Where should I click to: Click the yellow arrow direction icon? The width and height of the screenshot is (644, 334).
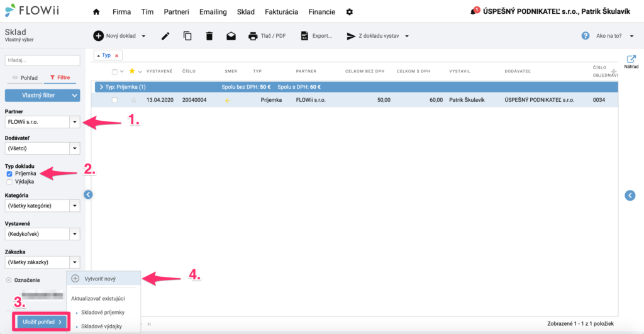228,100
